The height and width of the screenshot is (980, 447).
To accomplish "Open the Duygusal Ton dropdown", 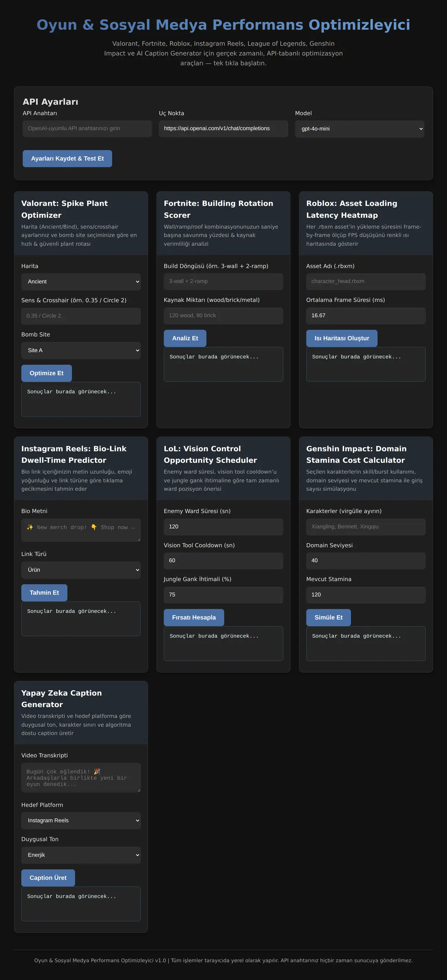I will (81, 855).
